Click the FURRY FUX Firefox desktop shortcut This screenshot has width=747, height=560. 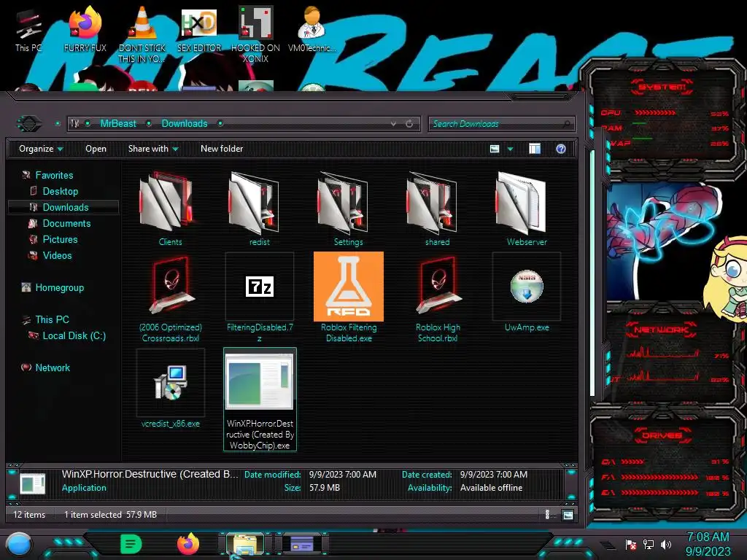[85, 29]
